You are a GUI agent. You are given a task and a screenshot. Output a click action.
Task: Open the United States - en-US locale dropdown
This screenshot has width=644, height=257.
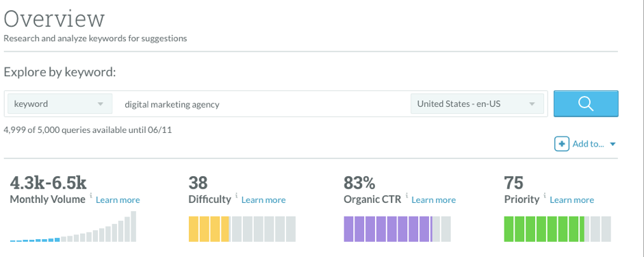pos(477,103)
